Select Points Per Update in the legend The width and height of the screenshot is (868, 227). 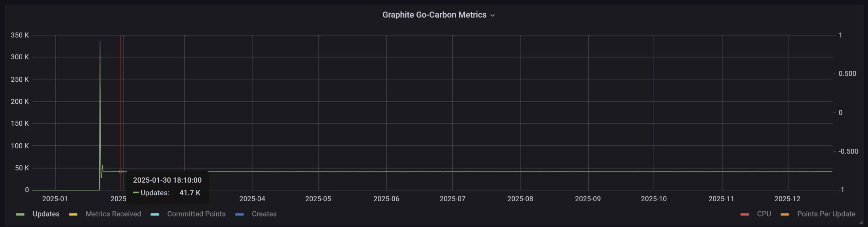826,214
